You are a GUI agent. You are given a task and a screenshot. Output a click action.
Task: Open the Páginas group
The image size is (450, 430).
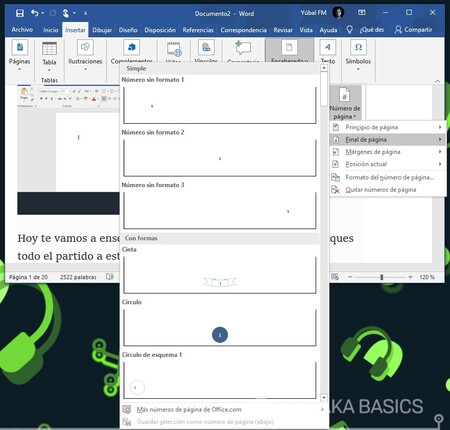click(x=20, y=55)
